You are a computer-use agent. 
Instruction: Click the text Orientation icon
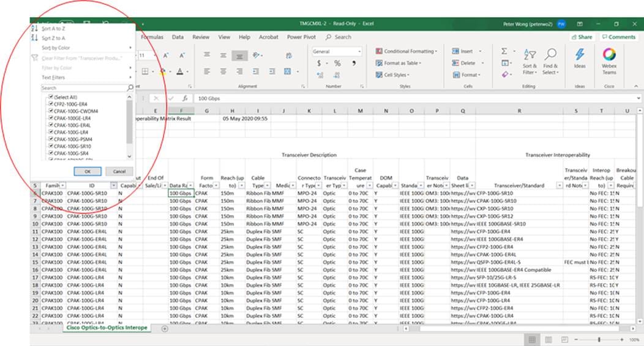pyautogui.click(x=256, y=55)
